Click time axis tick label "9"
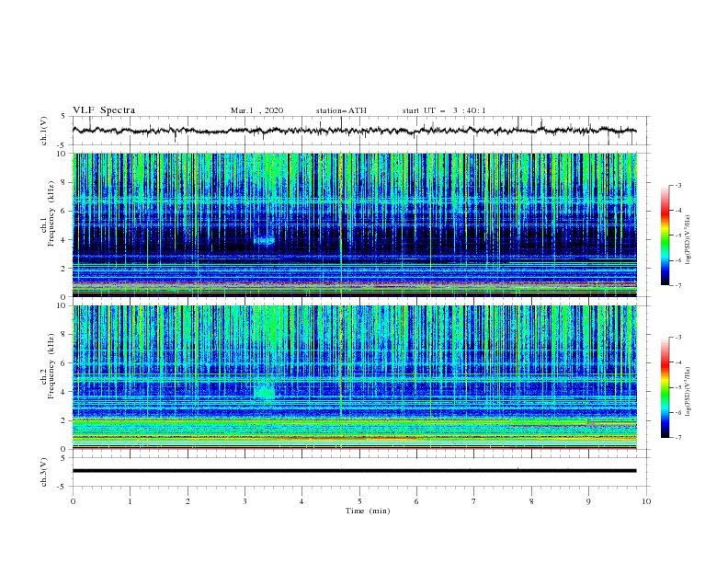 [588, 501]
